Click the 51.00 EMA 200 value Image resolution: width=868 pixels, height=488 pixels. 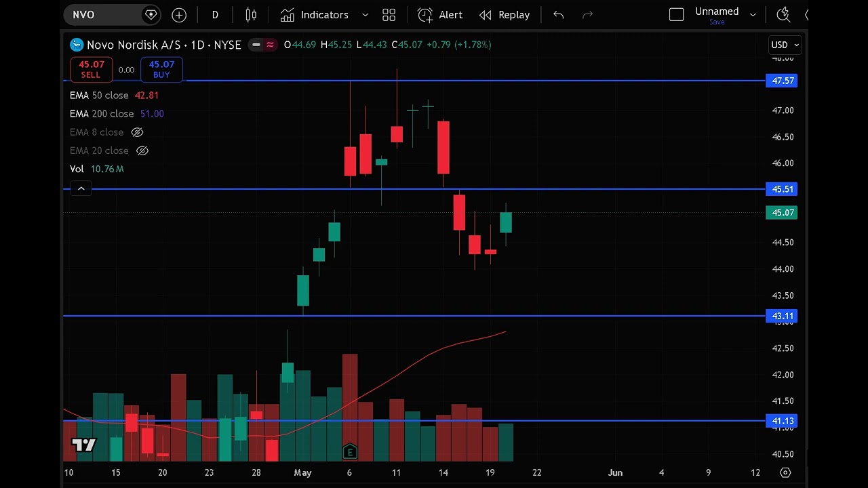[x=152, y=114]
